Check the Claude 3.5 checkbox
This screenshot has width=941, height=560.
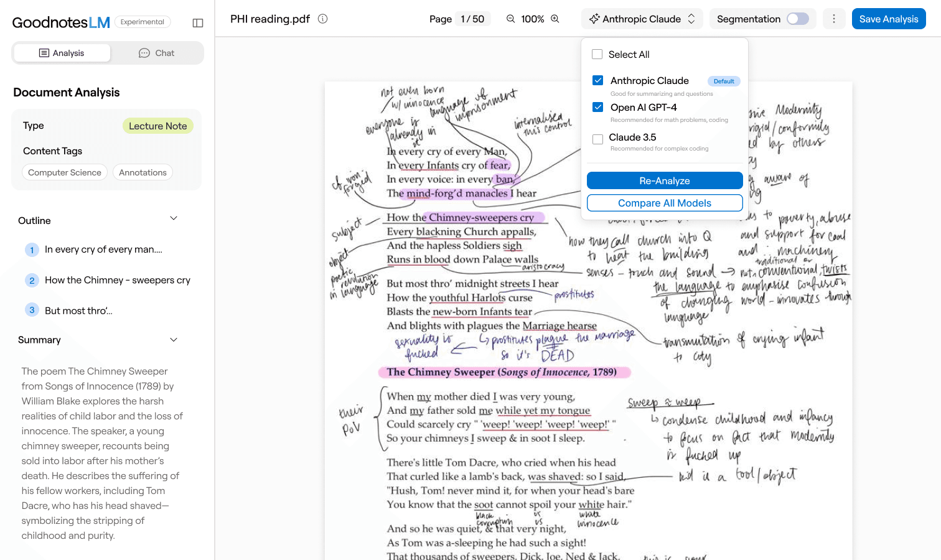598,139
